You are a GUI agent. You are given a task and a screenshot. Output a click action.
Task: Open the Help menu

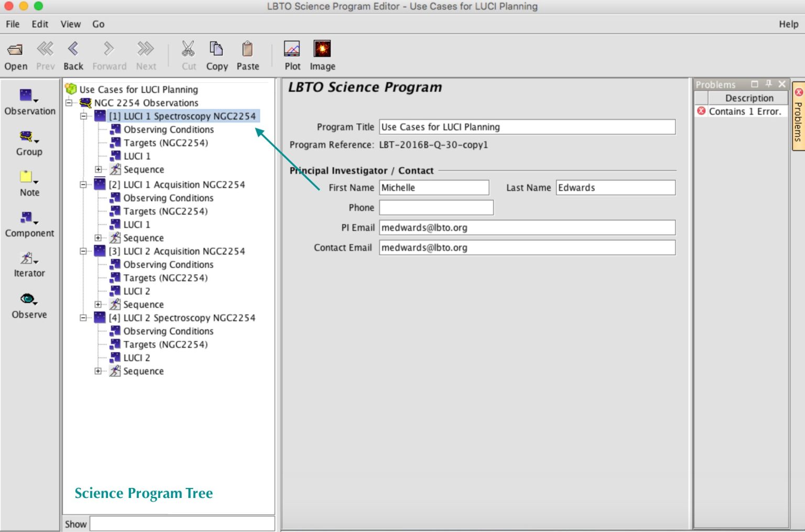click(788, 24)
